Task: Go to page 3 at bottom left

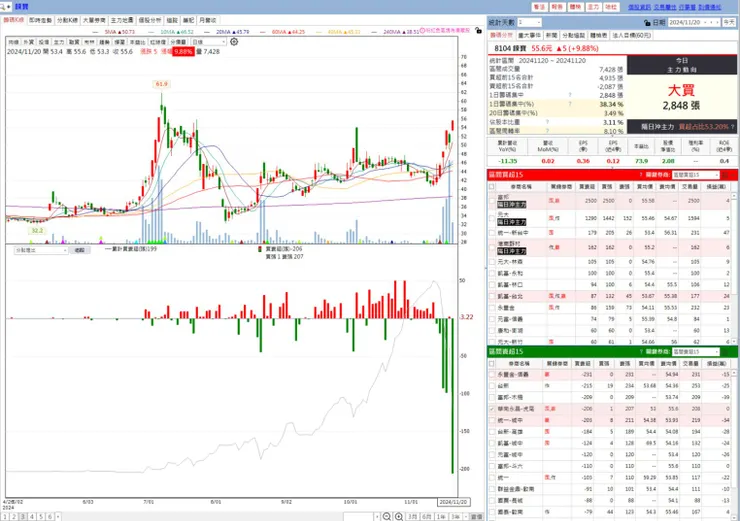Action: pyautogui.click(x=23, y=517)
